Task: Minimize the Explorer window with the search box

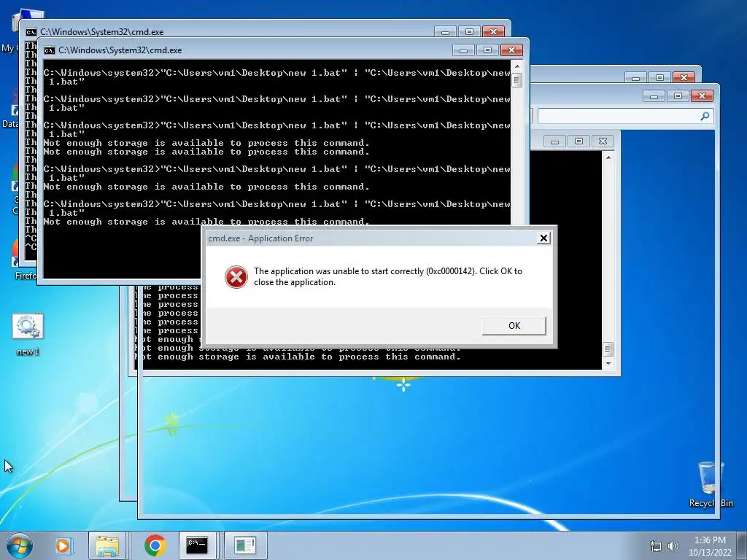Action: [654, 96]
